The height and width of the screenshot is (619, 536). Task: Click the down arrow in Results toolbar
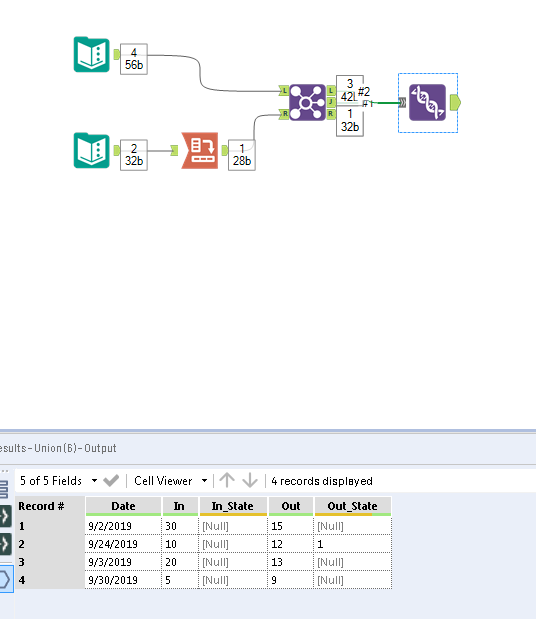tap(250, 480)
